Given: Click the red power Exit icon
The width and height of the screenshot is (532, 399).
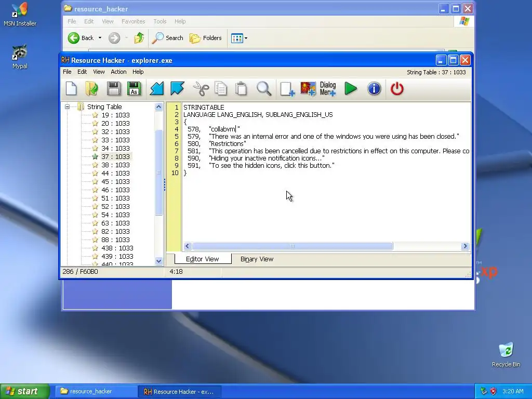Looking at the screenshot, I should pos(397,89).
